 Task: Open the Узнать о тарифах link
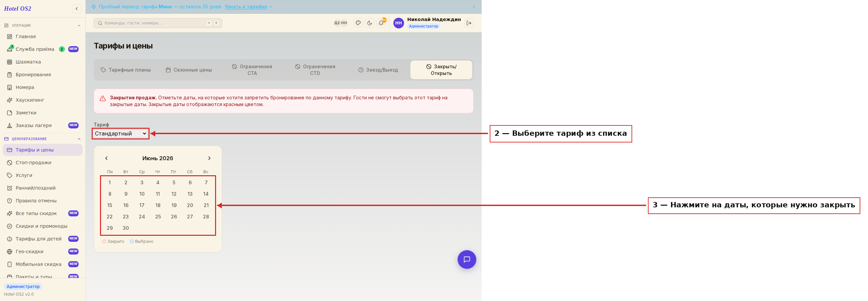click(x=246, y=7)
